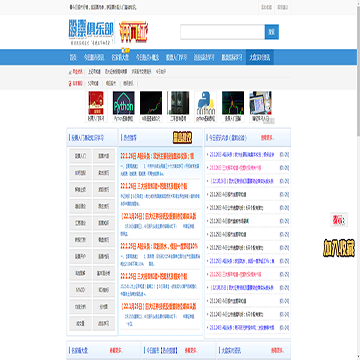Open the 22.1.25日 A股头条 red headline
Image resolution: width=360 pixels, height=360 pixels.
[x=159, y=246]
